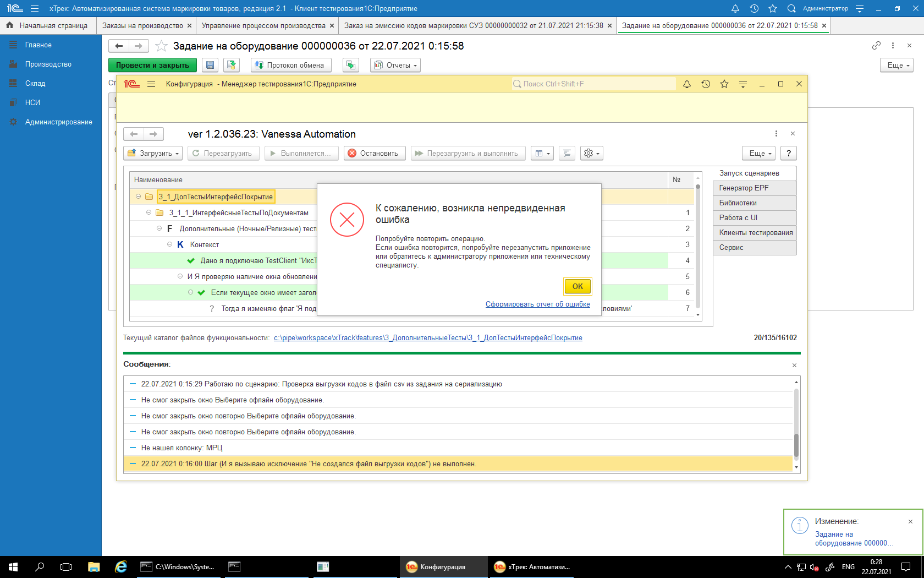The image size is (924, 578).
Task: Collapse '3_1_1_ИнтерфейсныеТестыПоДокументам' folder
Action: (x=148, y=212)
